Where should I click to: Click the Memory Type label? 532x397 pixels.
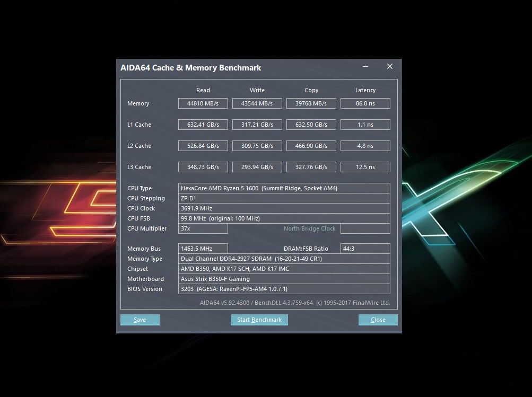click(144, 259)
